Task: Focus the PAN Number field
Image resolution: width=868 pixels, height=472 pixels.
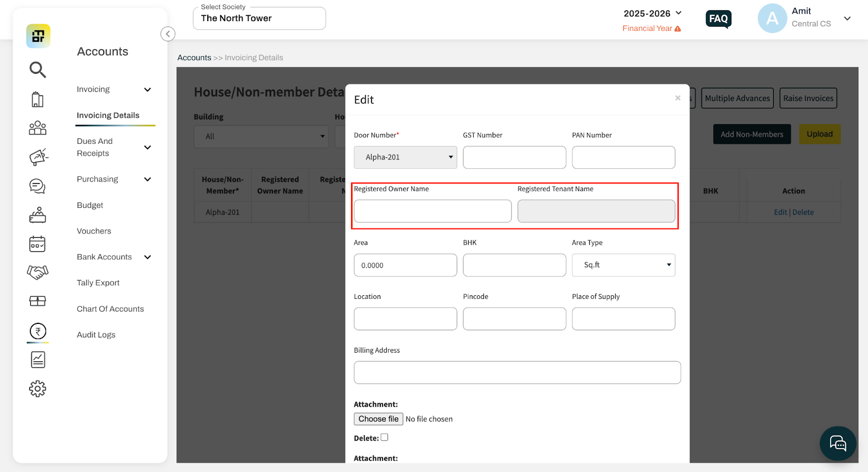Action: (623, 157)
